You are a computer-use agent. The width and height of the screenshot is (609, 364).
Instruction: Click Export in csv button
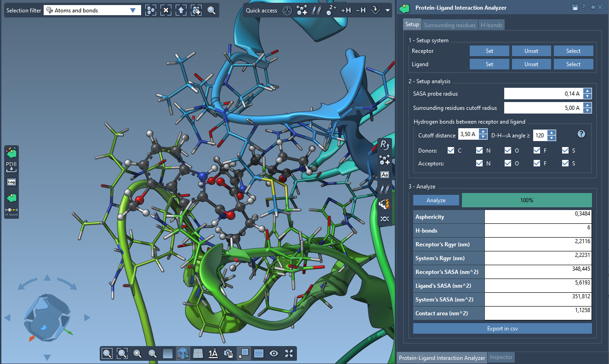click(x=502, y=329)
